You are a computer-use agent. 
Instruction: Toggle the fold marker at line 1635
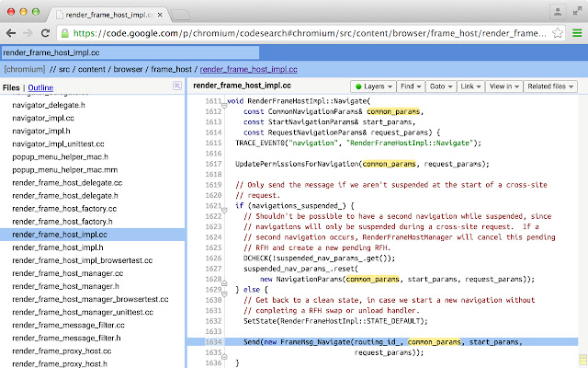point(224,356)
